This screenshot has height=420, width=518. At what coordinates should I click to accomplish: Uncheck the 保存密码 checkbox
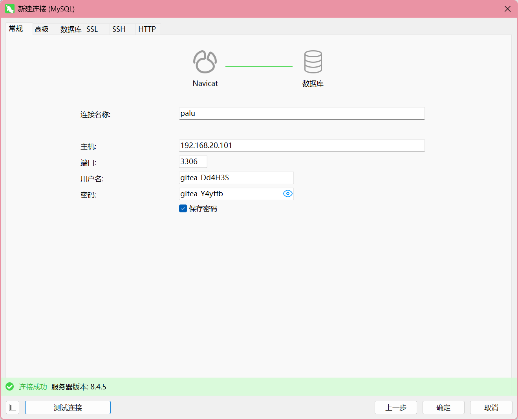point(183,208)
